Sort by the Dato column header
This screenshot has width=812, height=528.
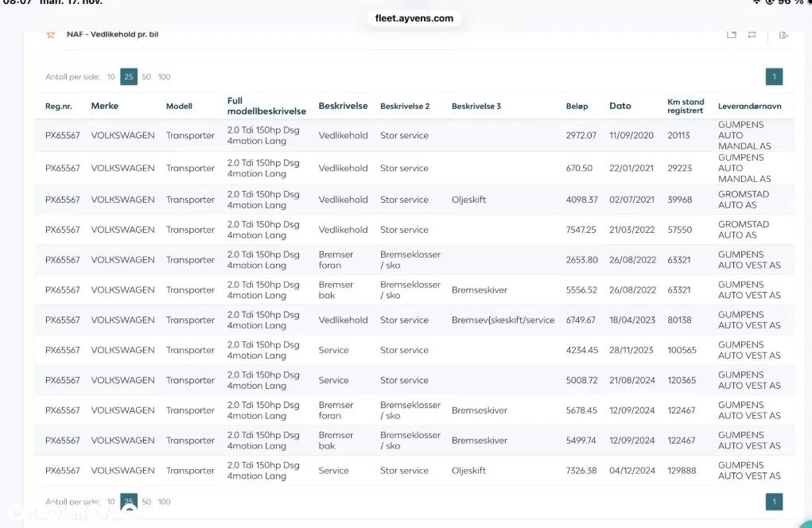pyautogui.click(x=620, y=106)
